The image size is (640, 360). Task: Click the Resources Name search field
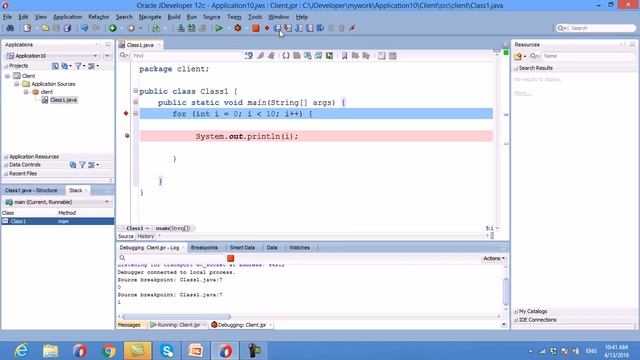coord(588,56)
